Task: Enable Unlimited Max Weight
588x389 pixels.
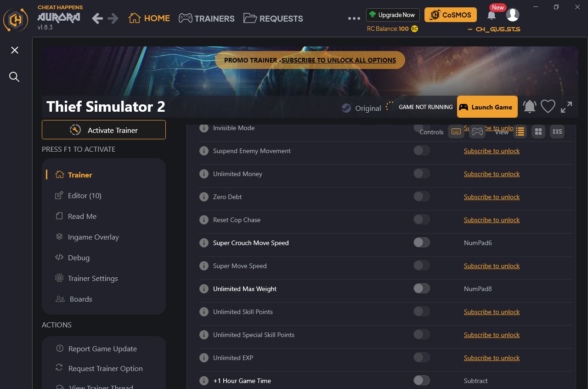Action: tap(422, 288)
